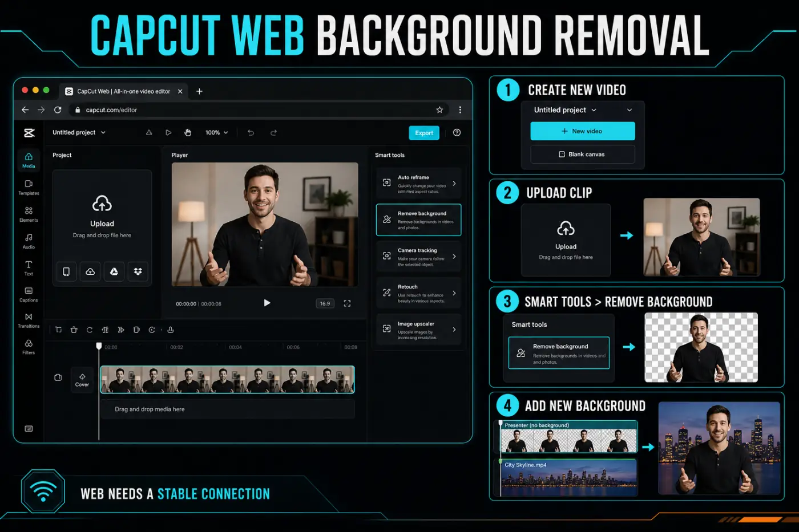Open the Audio sidebar panel

point(29,241)
